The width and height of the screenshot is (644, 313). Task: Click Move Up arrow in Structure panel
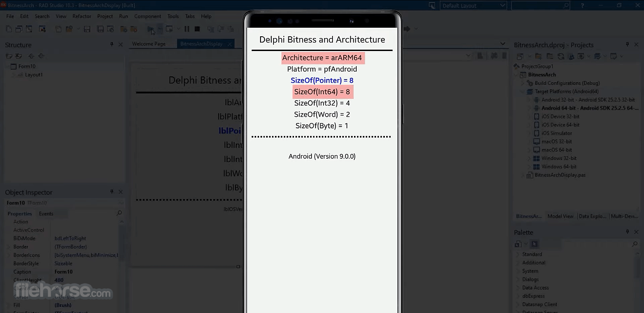click(31, 56)
